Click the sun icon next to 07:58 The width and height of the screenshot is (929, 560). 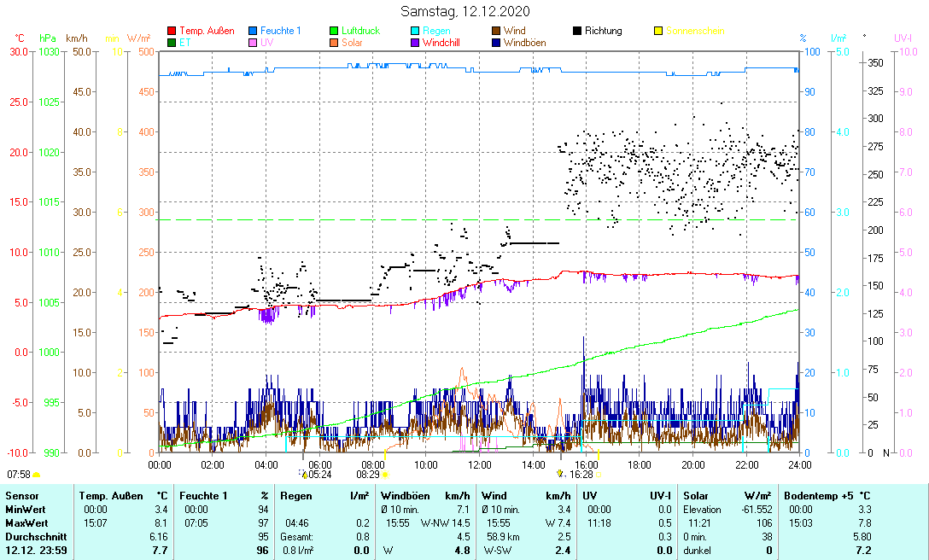pos(37,474)
